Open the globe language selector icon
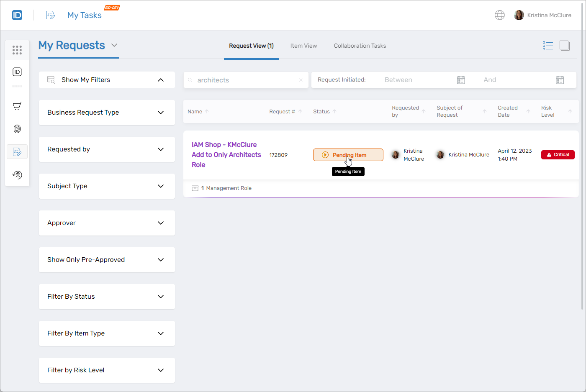Image resolution: width=586 pixels, height=392 pixels. click(x=499, y=15)
